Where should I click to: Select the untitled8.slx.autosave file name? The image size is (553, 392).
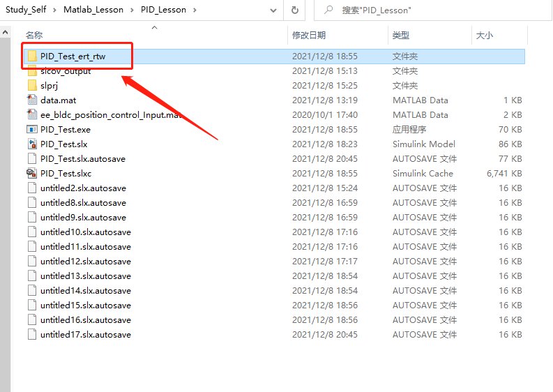[x=83, y=202]
